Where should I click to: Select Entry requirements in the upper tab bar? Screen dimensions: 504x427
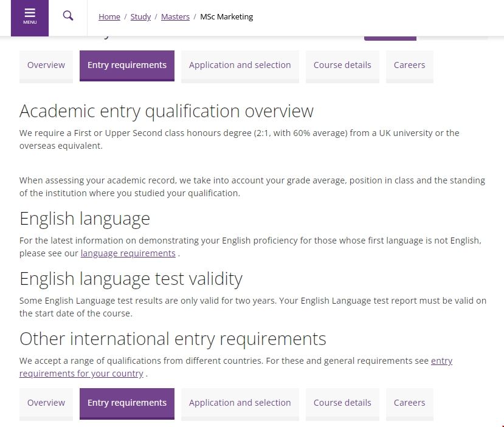pyautogui.click(x=127, y=66)
